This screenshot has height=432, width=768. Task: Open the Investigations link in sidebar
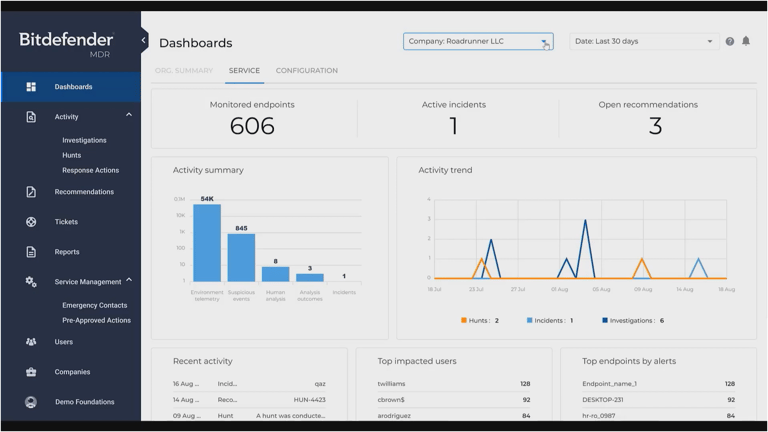pos(84,140)
